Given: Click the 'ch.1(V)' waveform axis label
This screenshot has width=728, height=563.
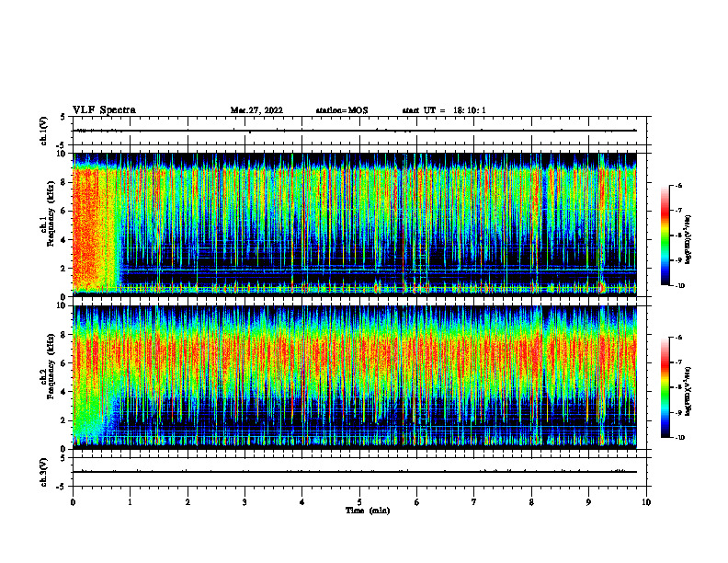Looking at the screenshot, I should point(44,131).
